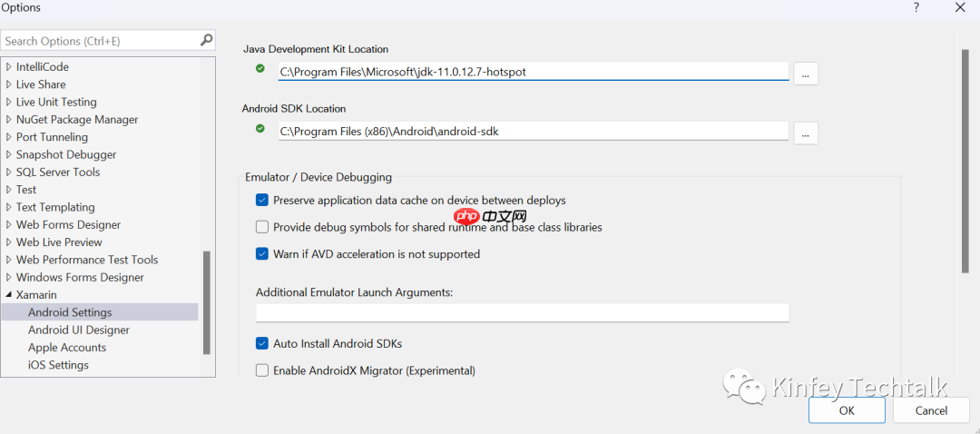The width and height of the screenshot is (980, 434).
Task: Select Web Performance Test Tools category label
Action: click(x=87, y=260)
